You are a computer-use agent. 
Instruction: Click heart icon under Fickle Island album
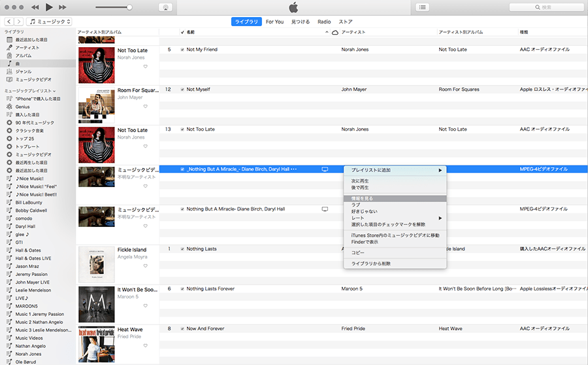[x=146, y=266]
